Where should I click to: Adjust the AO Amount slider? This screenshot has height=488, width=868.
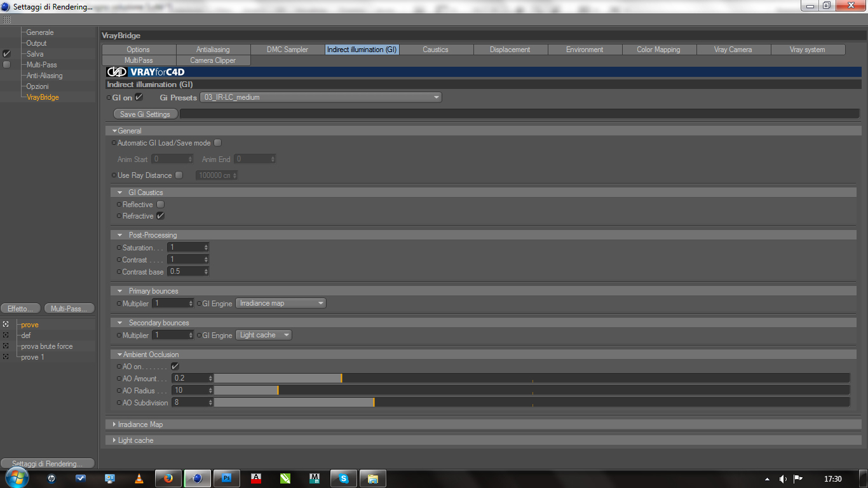pos(531,378)
